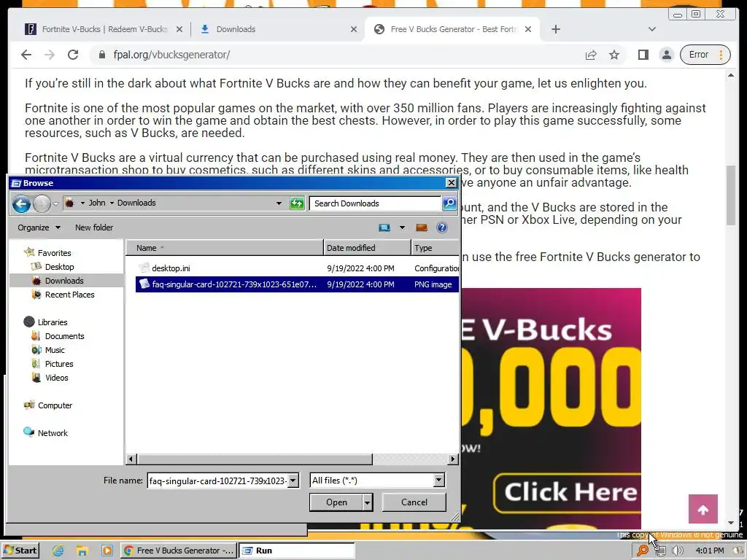Click the horizontal scrollbar in file list
The image size is (747, 560).
pos(255,459)
